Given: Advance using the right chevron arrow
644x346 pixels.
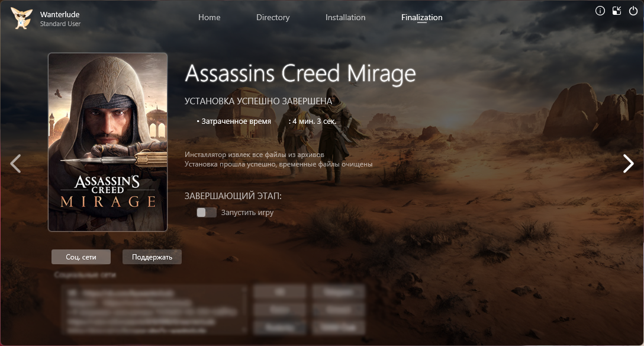Looking at the screenshot, I should [629, 164].
